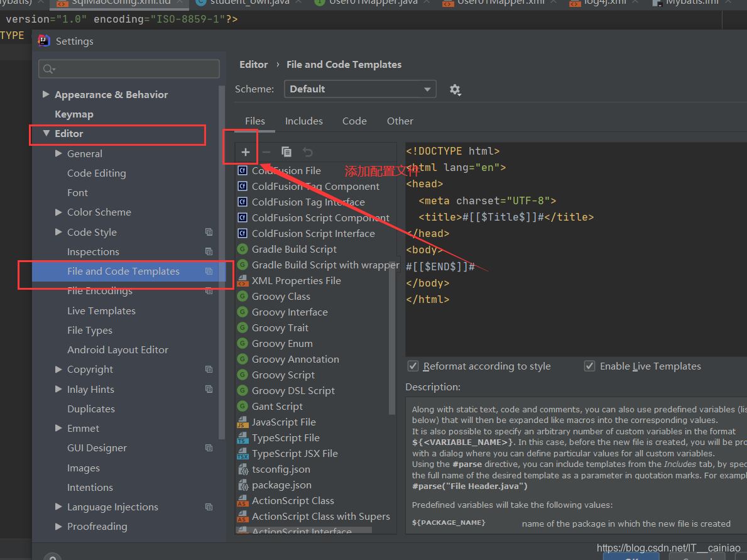Select Groovy Class template
This screenshot has width=747, height=560.
281,297
